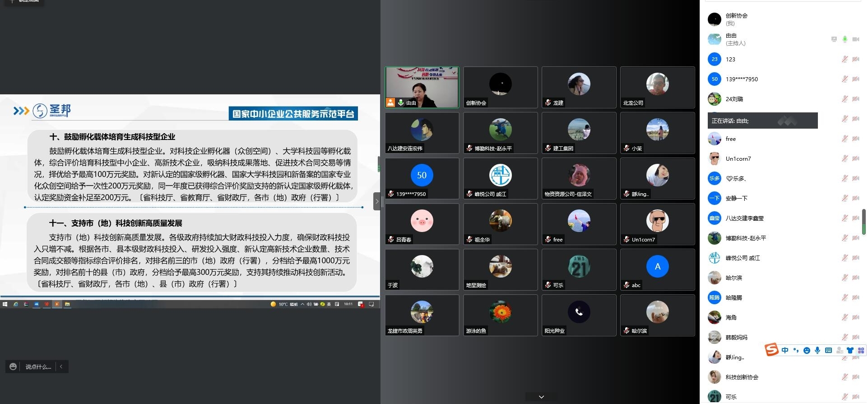Viewport: 868px width, 404px height.
Task: Click the Windows Start button in the shared screen
Action: tap(5, 304)
